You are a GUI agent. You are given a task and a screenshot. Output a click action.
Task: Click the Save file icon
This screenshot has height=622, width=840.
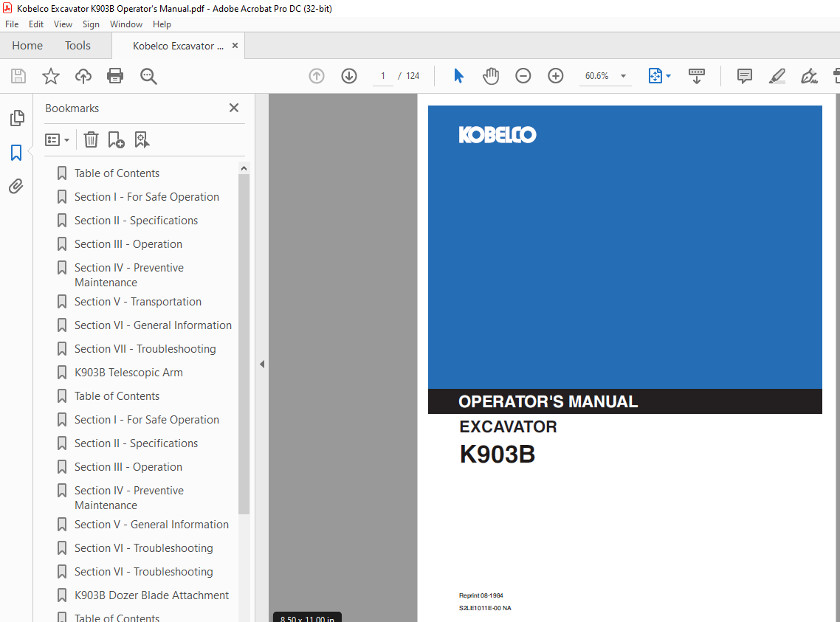[18, 76]
